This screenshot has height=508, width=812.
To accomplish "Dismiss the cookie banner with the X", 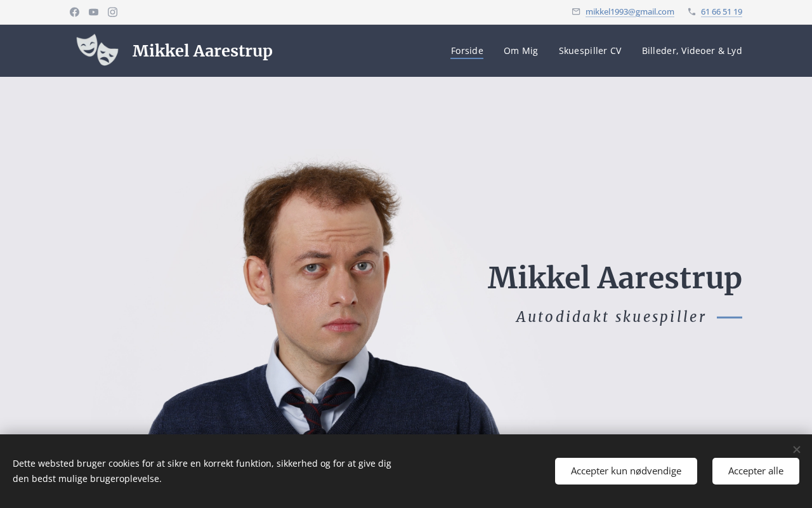I will [x=796, y=450].
